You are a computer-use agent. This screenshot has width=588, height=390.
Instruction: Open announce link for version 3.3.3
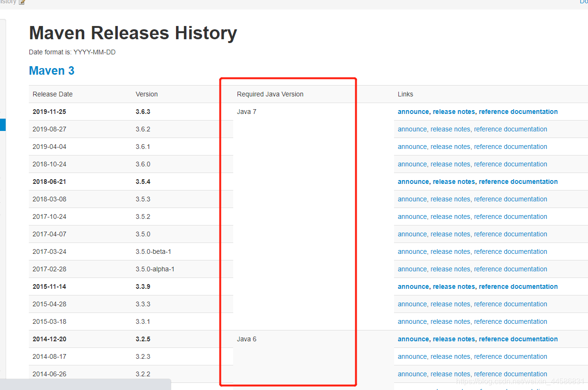click(x=412, y=304)
